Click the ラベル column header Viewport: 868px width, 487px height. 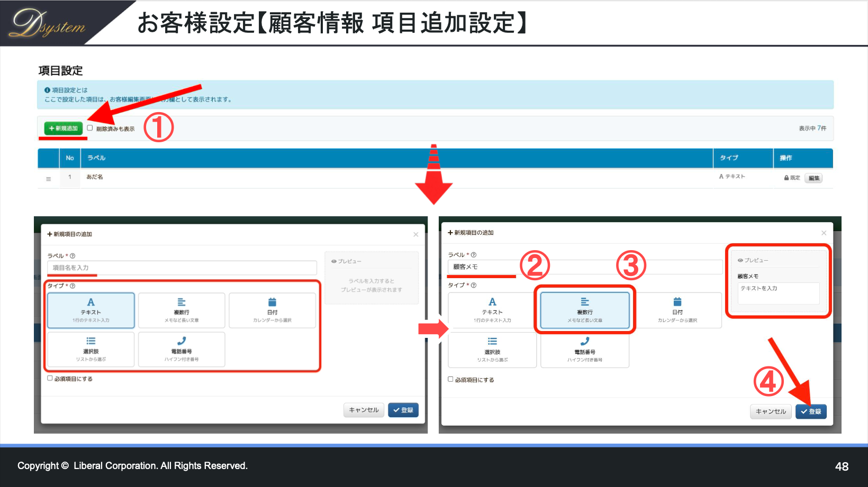pyautogui.click(x=96, y=158)
